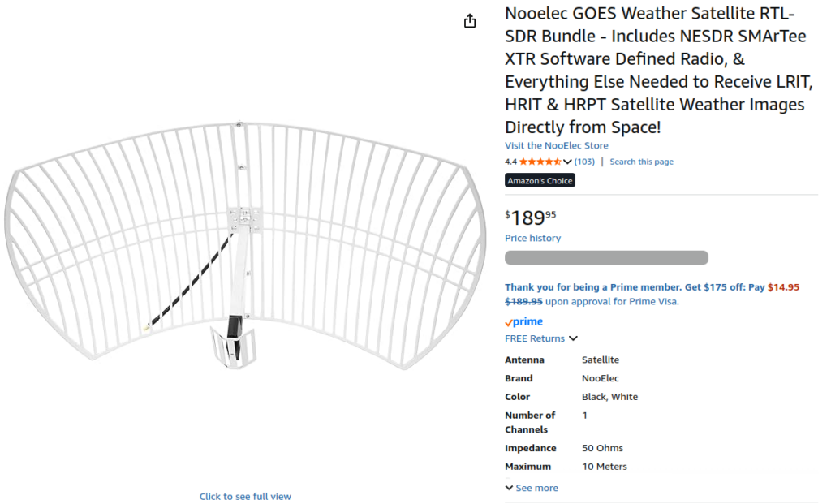Open the 103 customer reviews link
The width and height of the screenshot is (831, 504).
[x=584, y=162]
